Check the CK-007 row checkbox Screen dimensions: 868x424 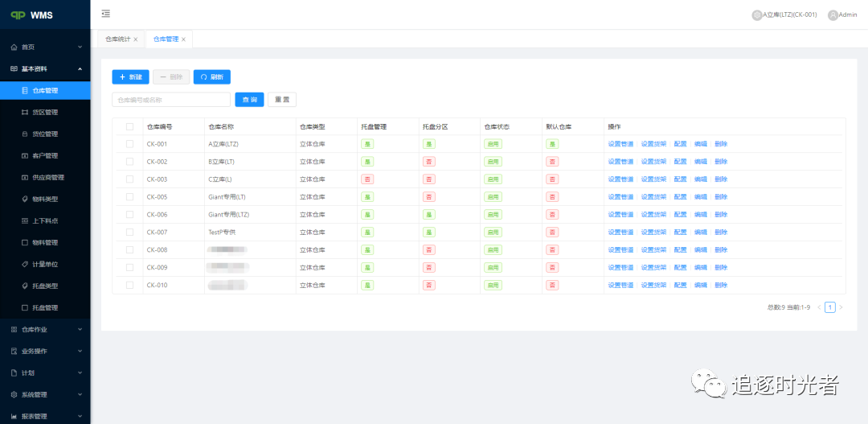point(129,233)
